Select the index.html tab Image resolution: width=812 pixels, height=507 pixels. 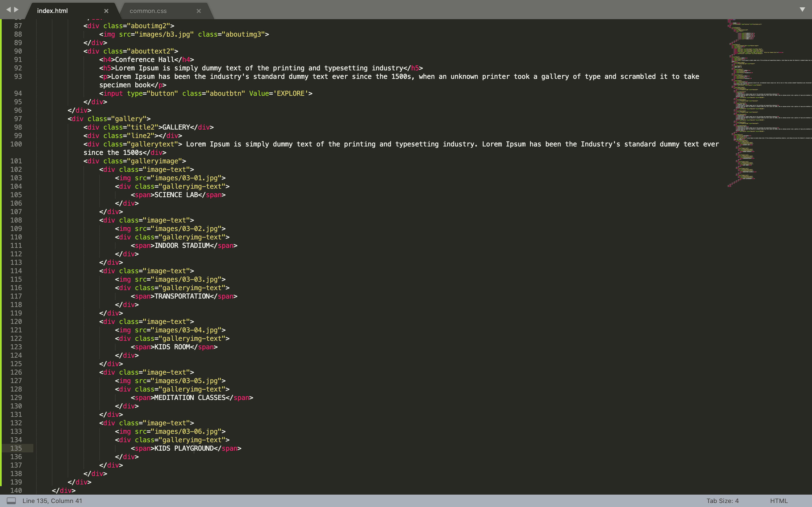click(x=52, y=11)
